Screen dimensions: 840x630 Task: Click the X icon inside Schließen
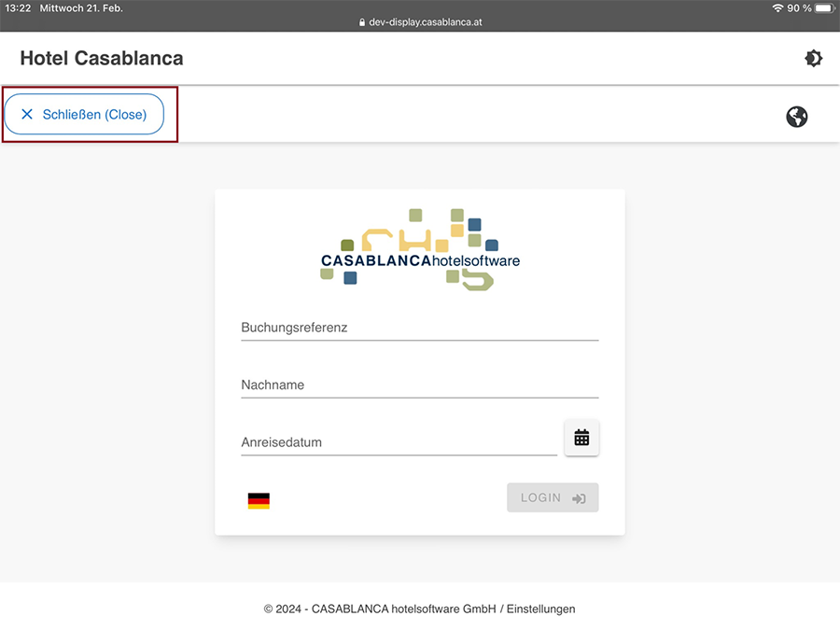pyautogui.click(x=27, y=114)
